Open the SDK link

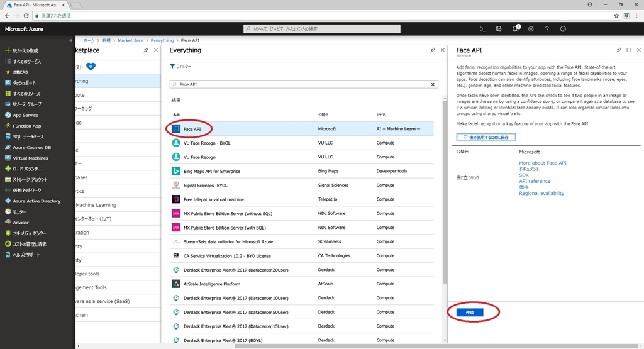pyautogui.click(x=524, y=175)
